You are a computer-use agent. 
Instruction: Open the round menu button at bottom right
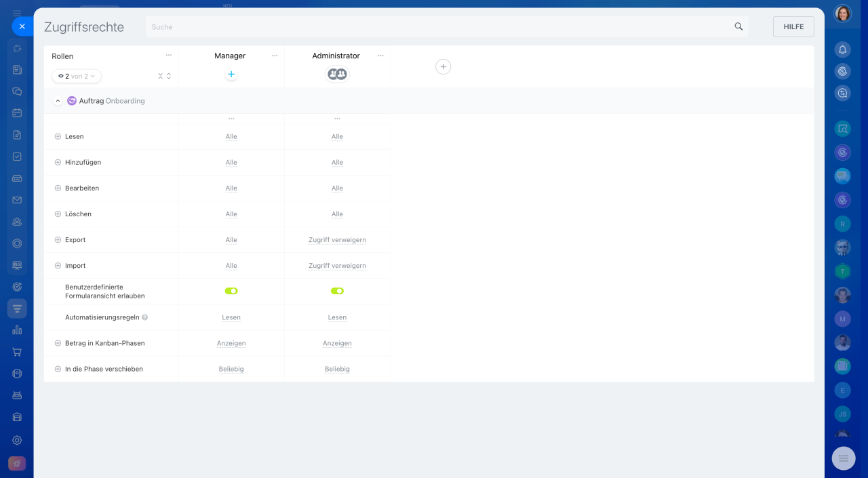click(x=844, y=458)
